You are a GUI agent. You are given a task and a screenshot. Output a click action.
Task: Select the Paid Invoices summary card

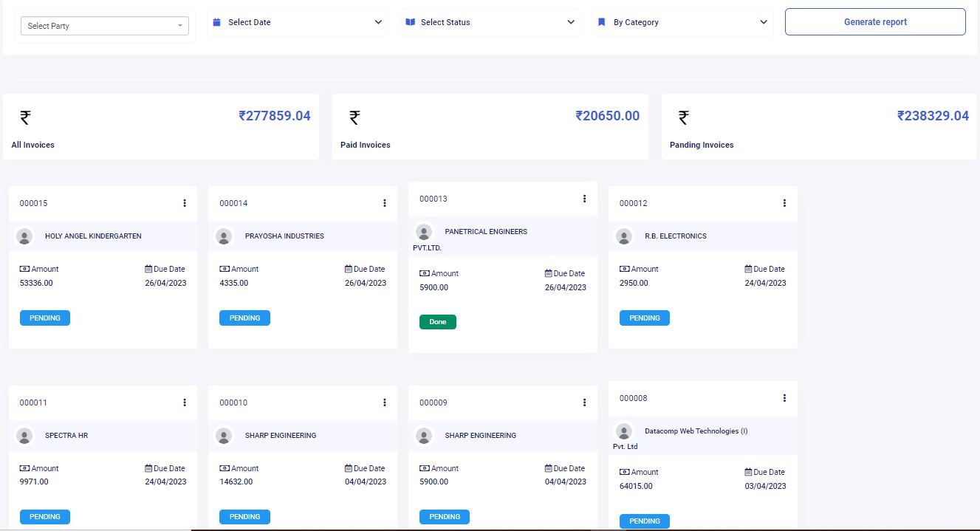(x=490, y=126)
